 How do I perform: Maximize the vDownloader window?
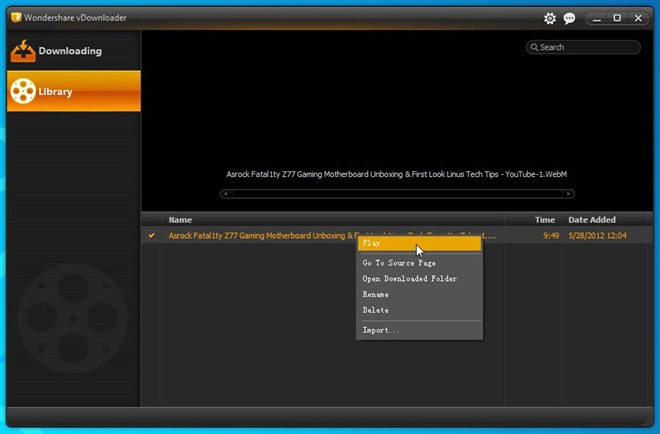pos(616,18)
